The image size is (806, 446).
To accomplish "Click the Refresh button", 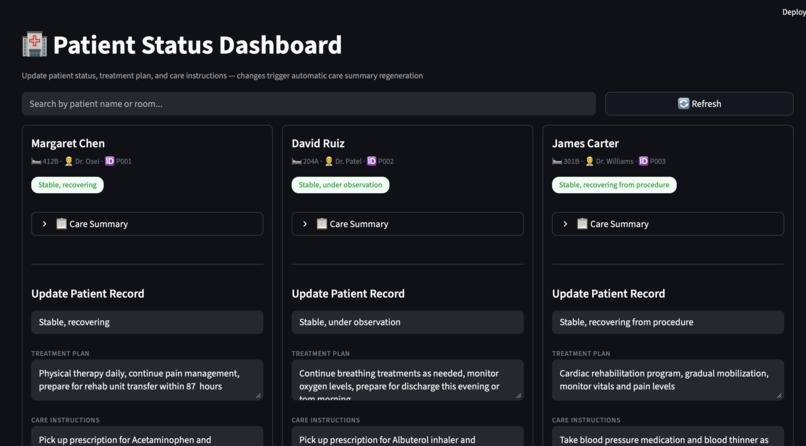I will [x=699, y=104].
